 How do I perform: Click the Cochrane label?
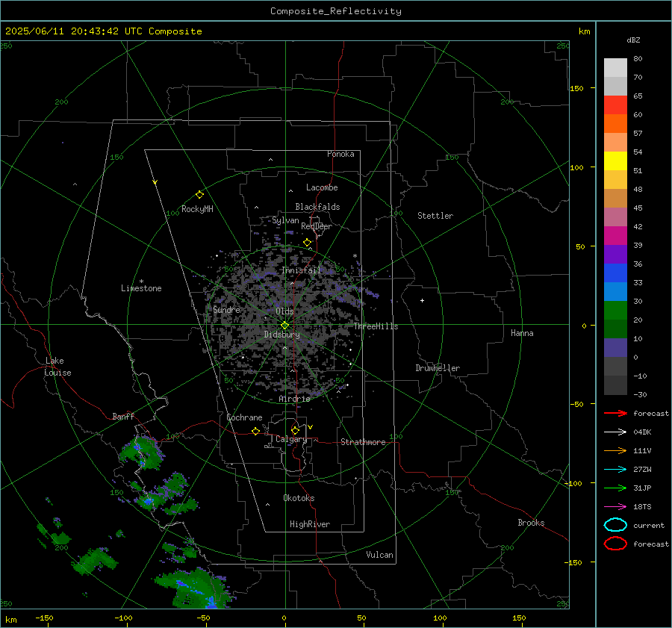point(244,417)
